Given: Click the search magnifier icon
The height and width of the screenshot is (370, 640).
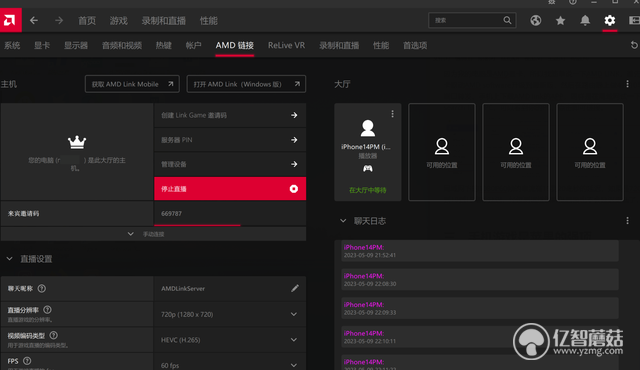Looking at the screenshot, I should (507, 20).
